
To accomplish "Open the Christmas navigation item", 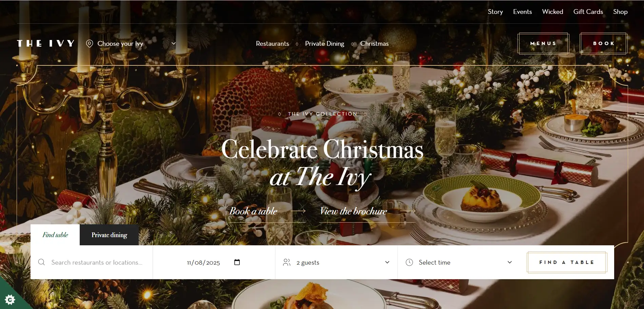I will pyautogui.click(x=374, y=44).
